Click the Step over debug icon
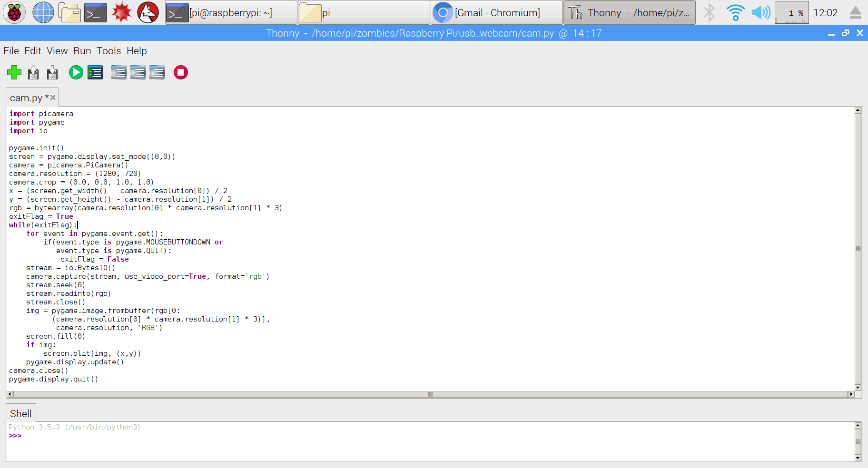Image resolution: width=868 pixels, height=468 pixels. [x=119, y=72]
